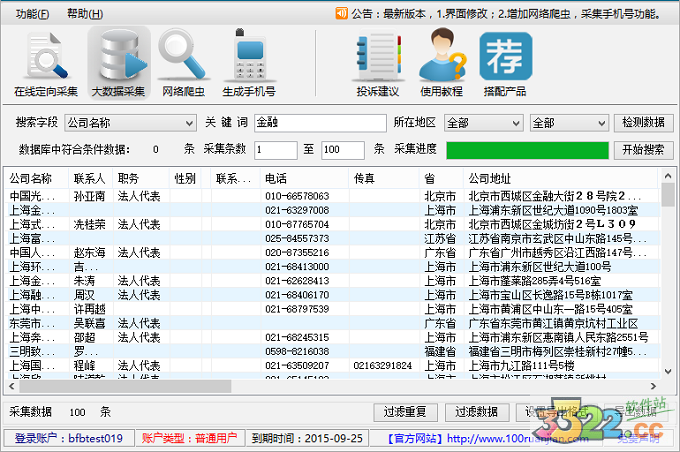Open 使用教程 tutorial icon

click(x=443, y=64)
